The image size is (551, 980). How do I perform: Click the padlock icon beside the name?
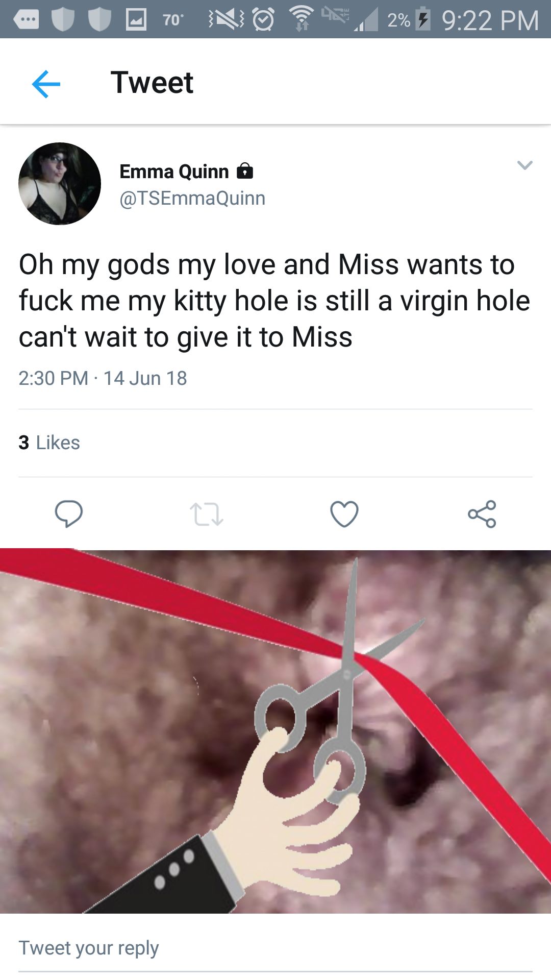[x=245, y=170]
